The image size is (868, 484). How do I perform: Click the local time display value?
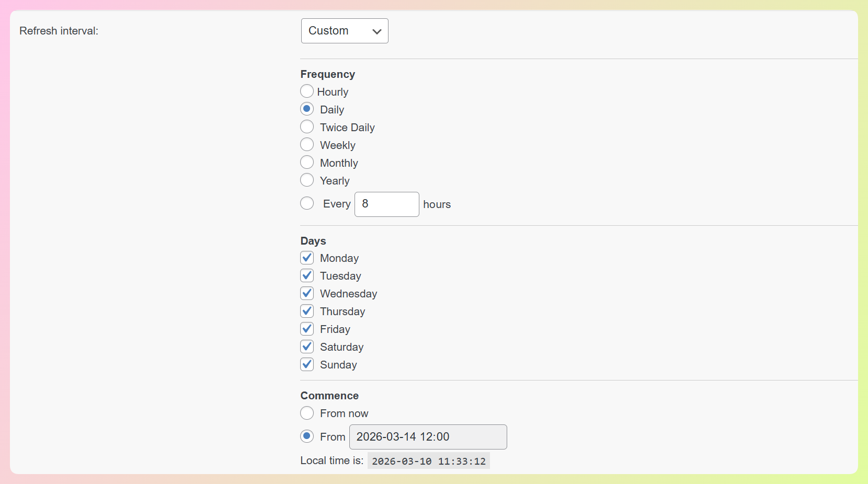(x=428, y=461)
